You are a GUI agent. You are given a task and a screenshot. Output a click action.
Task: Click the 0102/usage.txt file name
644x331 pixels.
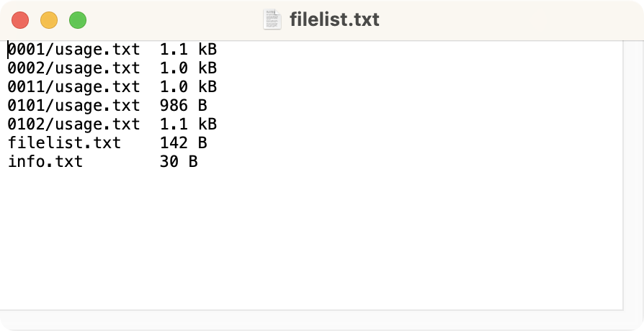click(73, 124)
